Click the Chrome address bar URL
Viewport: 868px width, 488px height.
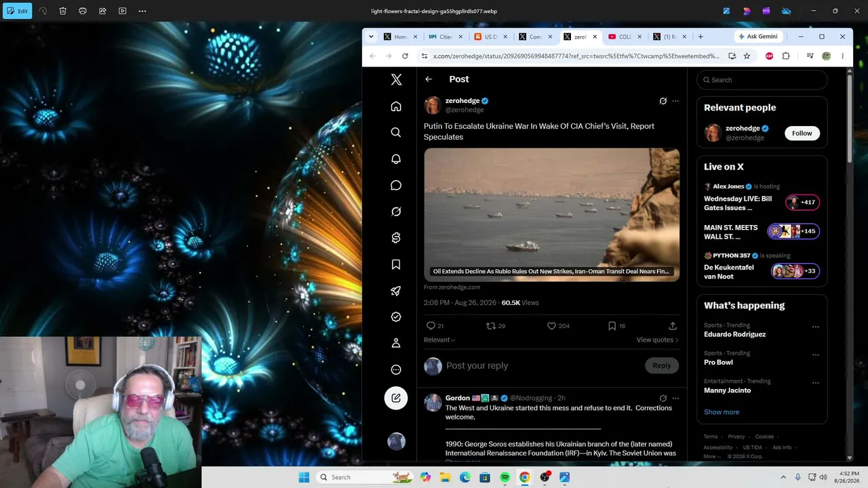click(576, 56)
